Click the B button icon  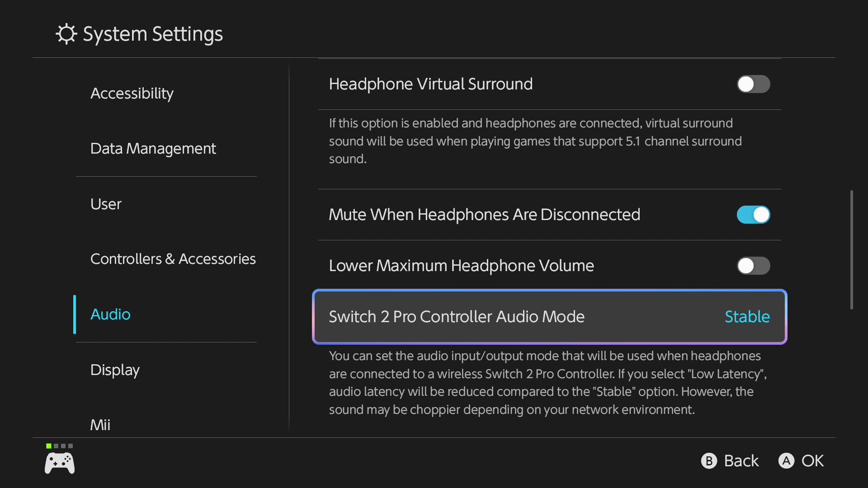[709, 461]
